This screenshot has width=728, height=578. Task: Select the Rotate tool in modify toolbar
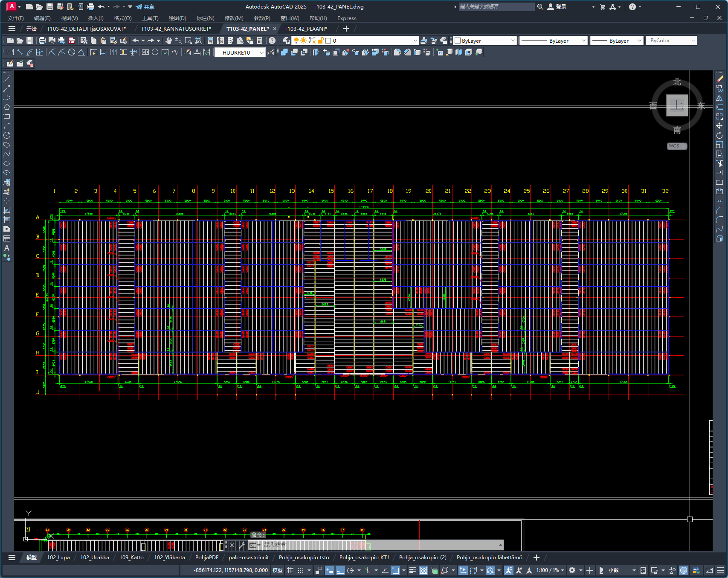click(719, 135)
